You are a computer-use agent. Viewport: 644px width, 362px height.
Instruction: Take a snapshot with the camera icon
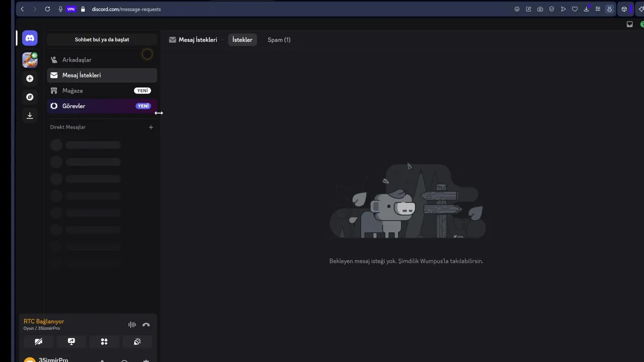point(540,9)
